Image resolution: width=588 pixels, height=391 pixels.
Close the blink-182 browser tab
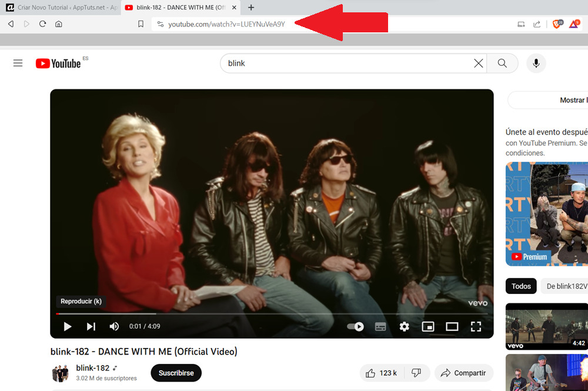(x=234, y=8)
